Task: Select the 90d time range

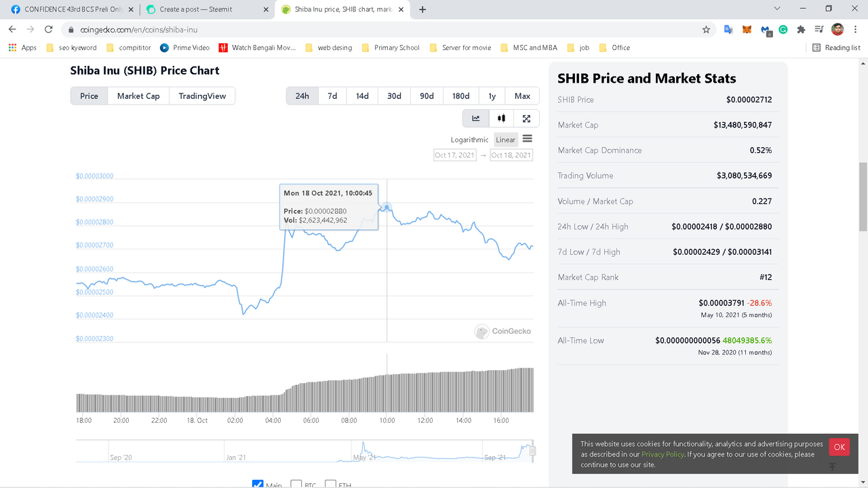Action: pyautogui.click(x=427, y=96)
